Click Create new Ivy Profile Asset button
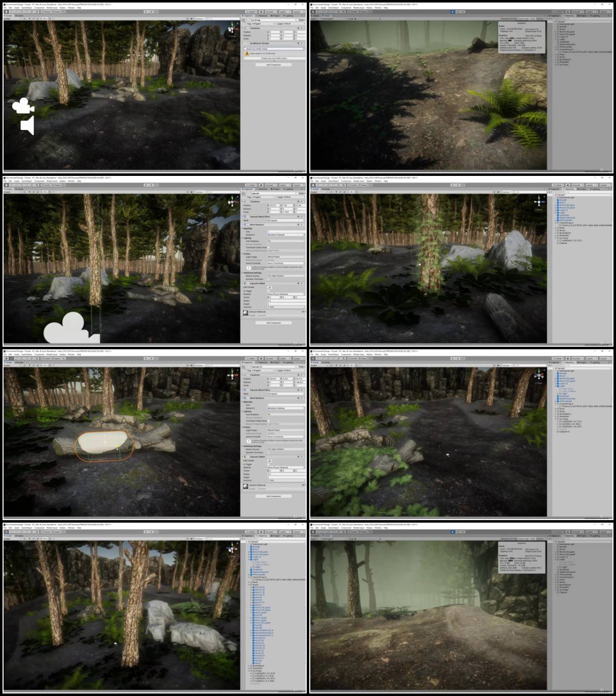 pyautogui.click(x=274, y=58)
